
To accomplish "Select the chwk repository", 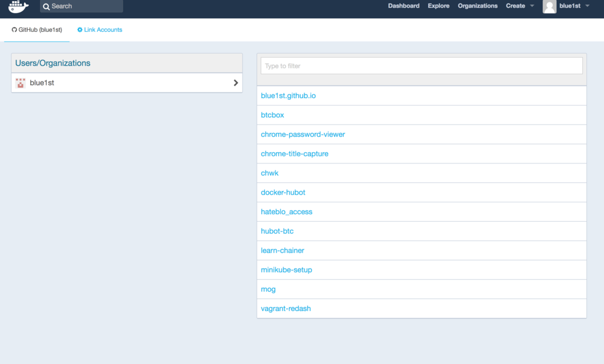I will click(270, 173).
